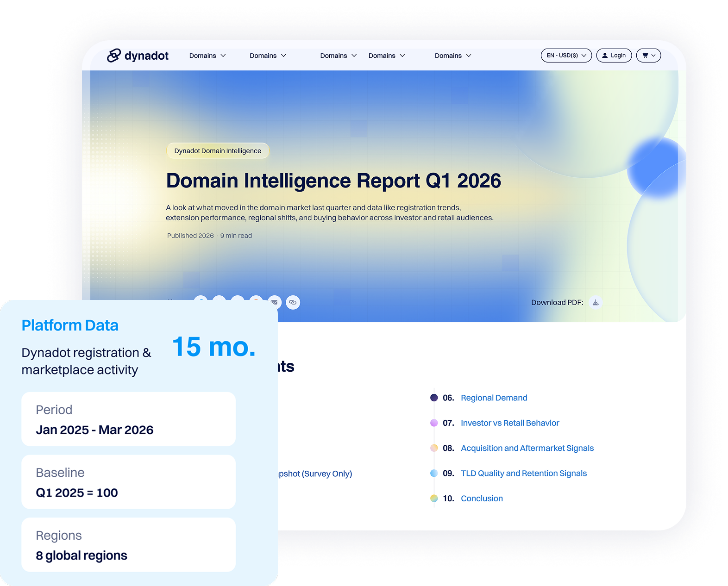728x586 pixels.
Task: Click the dynadot logo in the header
Action: click(x=138, y=56)
